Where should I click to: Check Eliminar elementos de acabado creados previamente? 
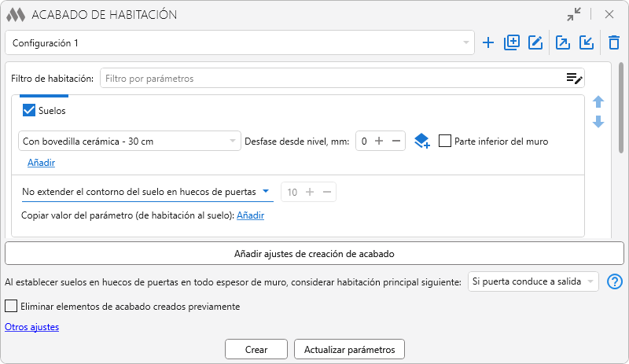pyautogui.click(x=11, y=306)
